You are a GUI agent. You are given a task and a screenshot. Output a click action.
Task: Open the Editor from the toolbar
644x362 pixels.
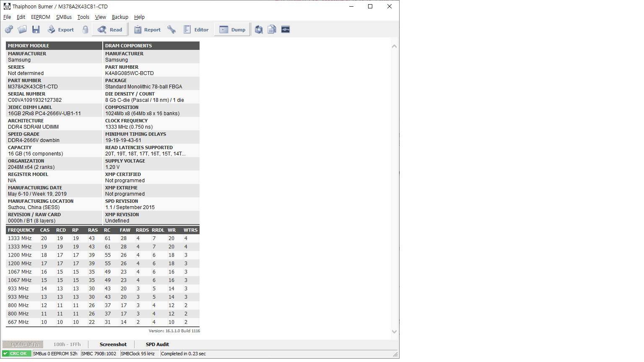coord(196,29)
